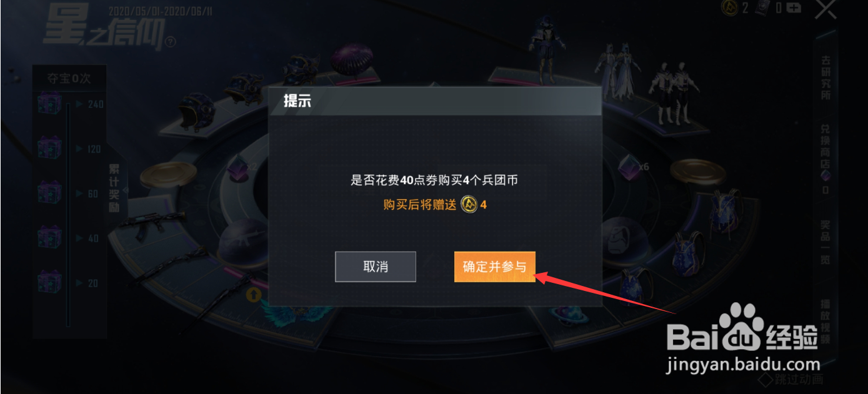Open the question mark help icon

171,42
